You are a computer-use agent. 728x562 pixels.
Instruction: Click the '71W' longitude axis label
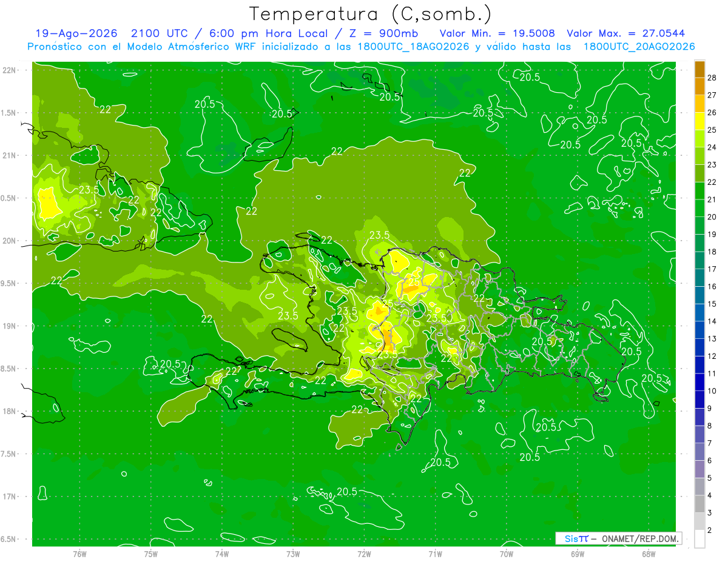(435, 554)
